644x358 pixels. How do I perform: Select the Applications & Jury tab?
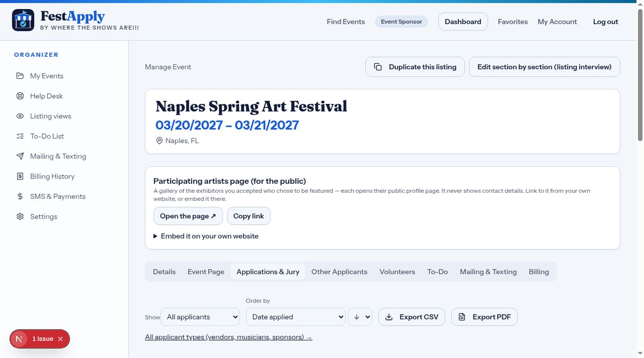268,272
